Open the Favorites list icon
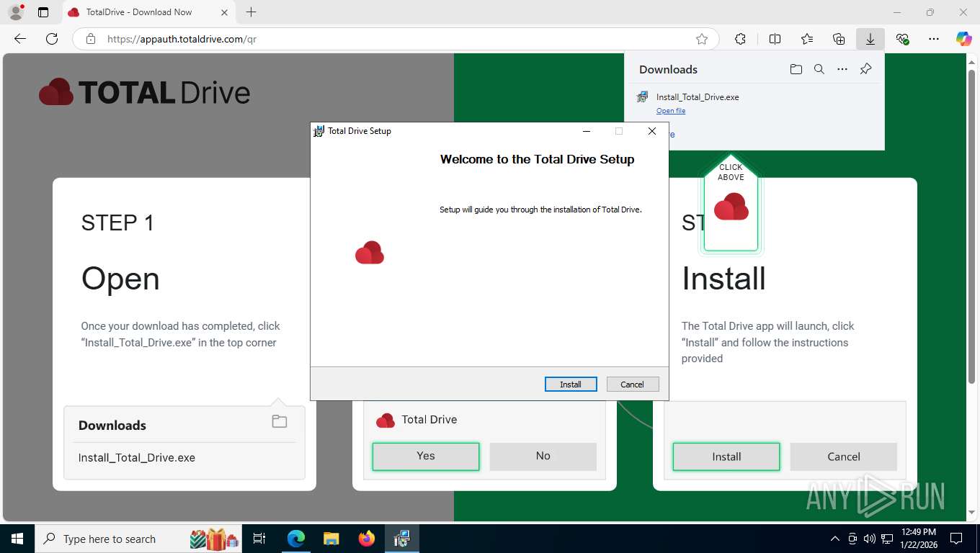 807,39
